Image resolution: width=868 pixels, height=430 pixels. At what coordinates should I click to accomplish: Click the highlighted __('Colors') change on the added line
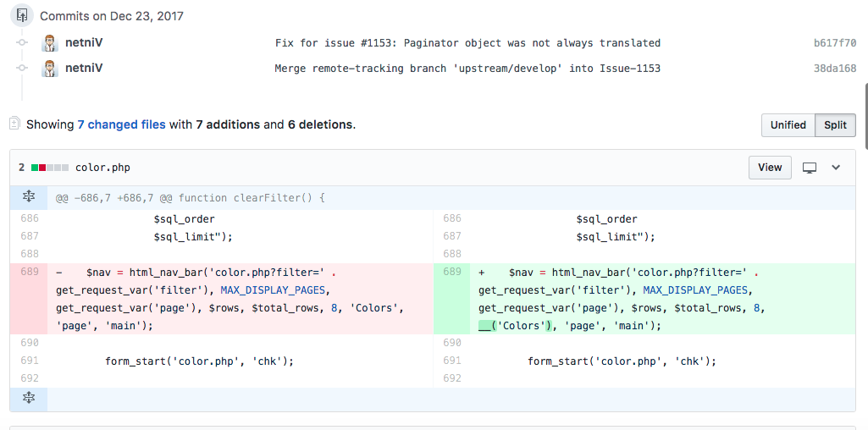[x=515, y=326]
